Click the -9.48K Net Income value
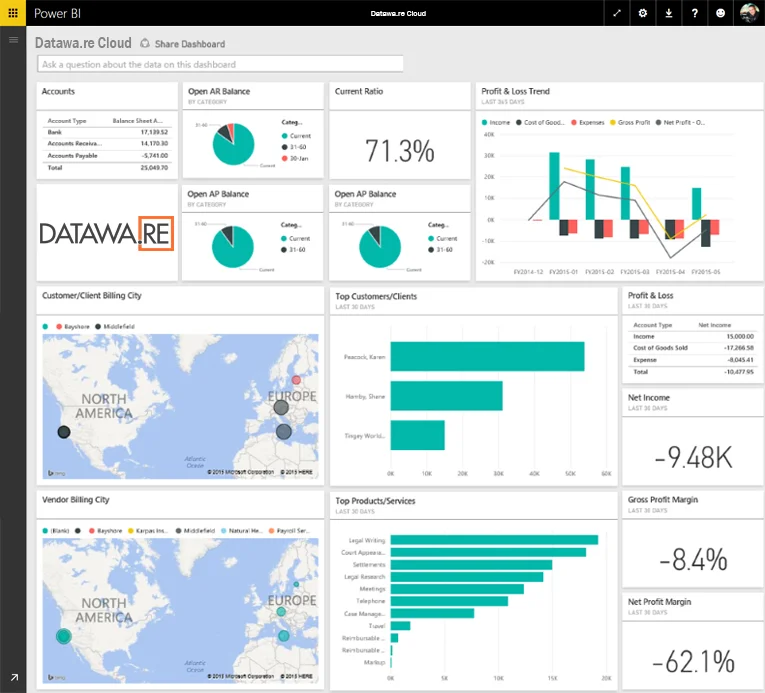The height and width of the screenshot is (693, 765). 693,457
